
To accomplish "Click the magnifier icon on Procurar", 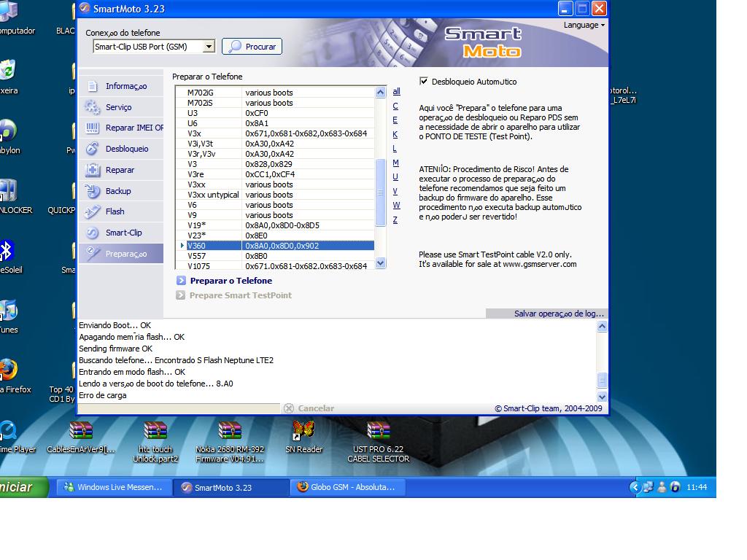I will 235,46.
